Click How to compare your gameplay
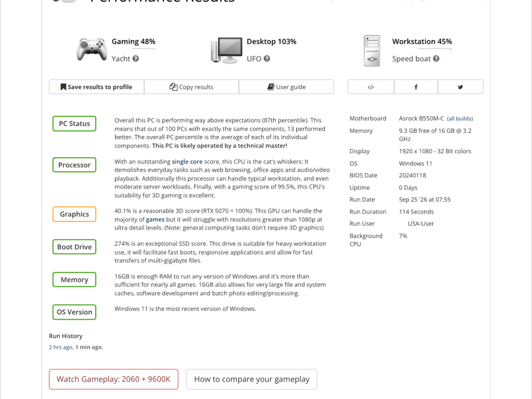Screen dimensions: 532x399 coord(252,379)
